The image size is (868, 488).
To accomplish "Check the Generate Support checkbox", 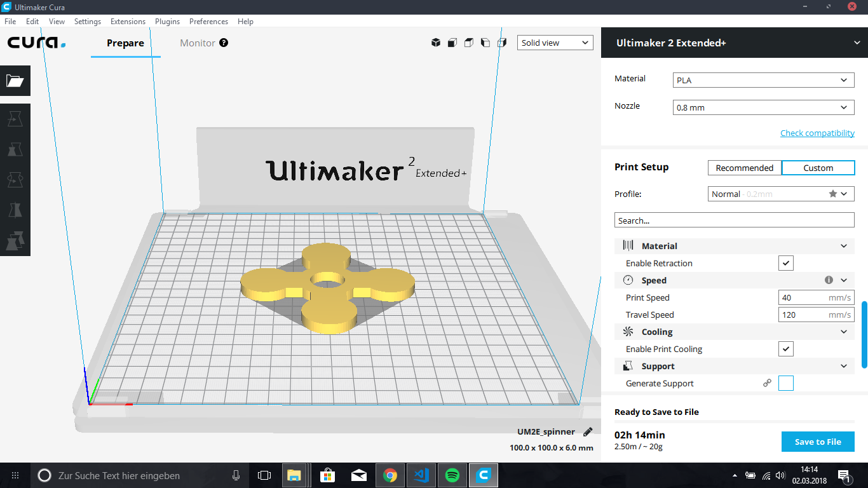I will (786, 383).
